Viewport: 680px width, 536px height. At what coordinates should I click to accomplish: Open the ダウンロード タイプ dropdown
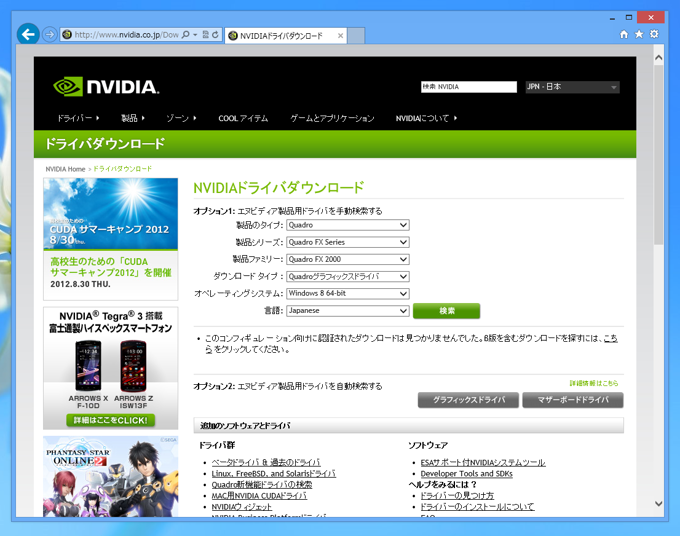348,276
